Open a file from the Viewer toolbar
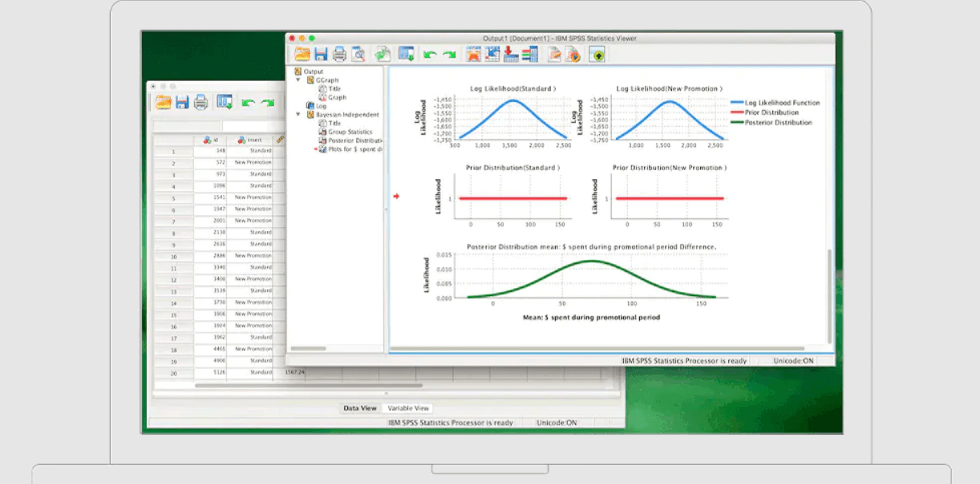 304,54
